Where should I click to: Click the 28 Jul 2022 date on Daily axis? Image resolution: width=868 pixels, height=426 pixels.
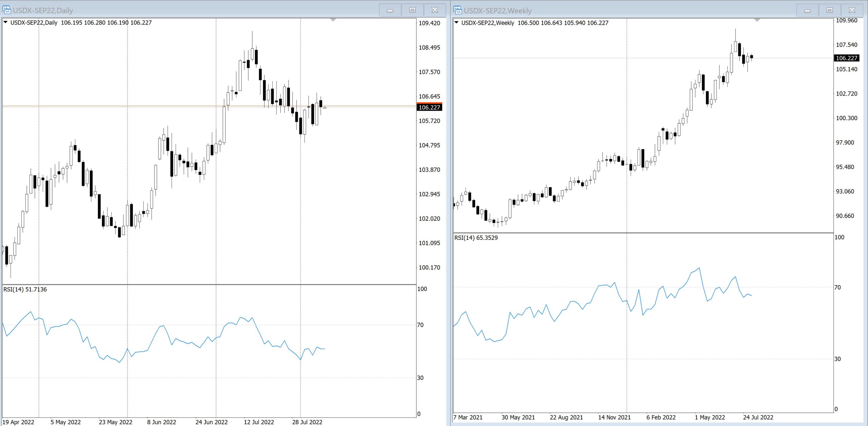click(x=307, y=422)
